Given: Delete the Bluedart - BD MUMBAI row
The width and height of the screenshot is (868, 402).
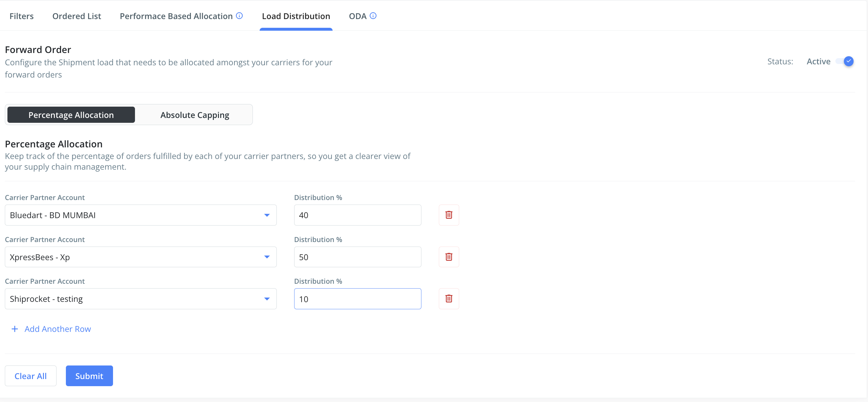Looking at the screenshot, I should point(449,215).
